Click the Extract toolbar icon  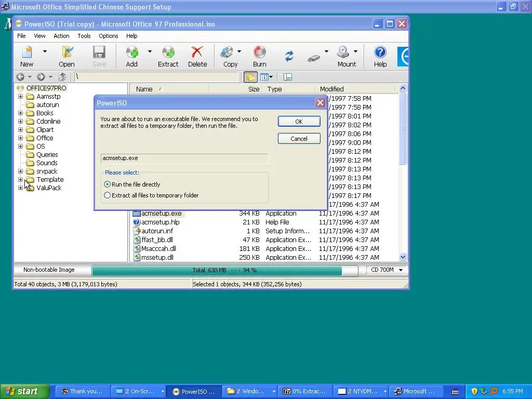pos(168,52)
